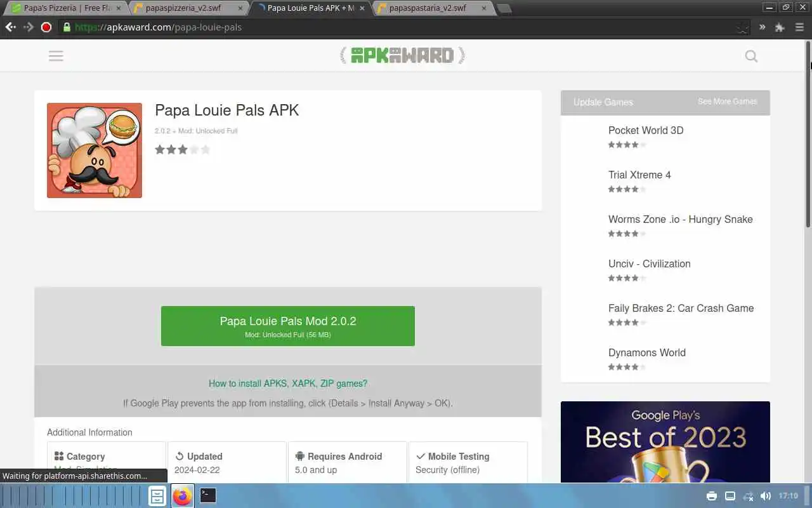
Task: Open Trial Xtreme 4 game
Action: [639, 175]
